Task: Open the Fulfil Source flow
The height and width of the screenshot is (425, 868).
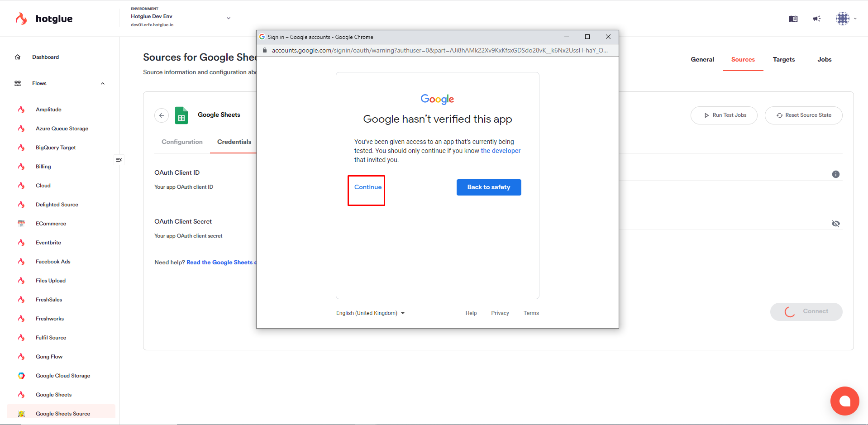Action: (x=51, y=338)
